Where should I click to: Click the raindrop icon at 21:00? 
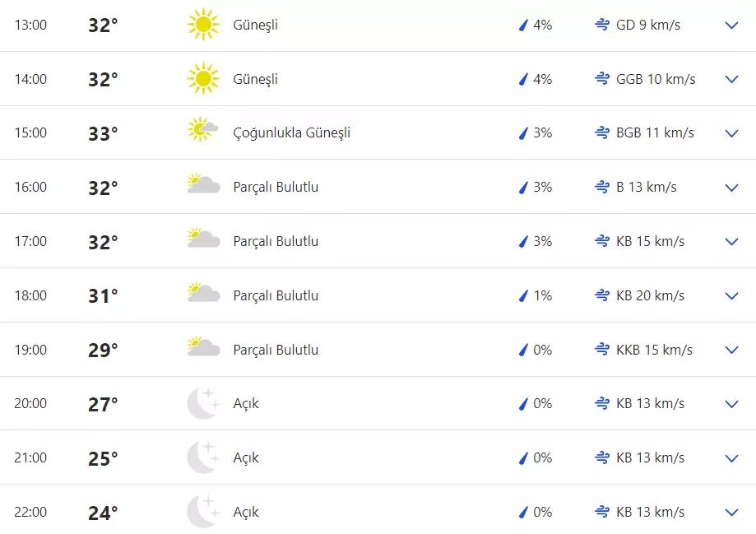coord(522,458)
